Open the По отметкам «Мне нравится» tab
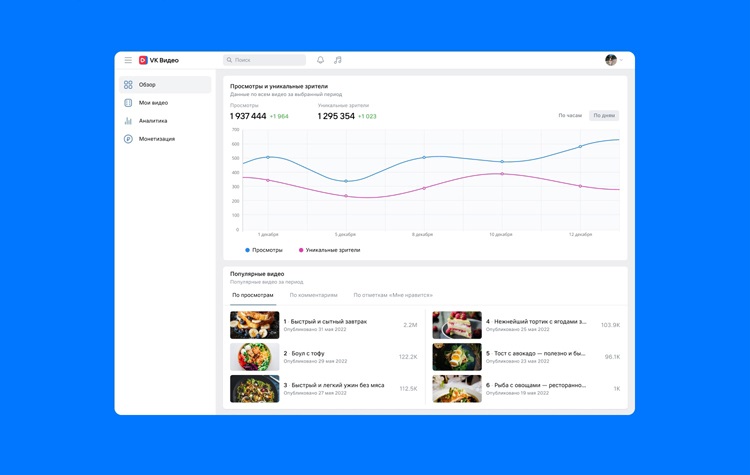The image size is (750, 475). click(393, 295)
